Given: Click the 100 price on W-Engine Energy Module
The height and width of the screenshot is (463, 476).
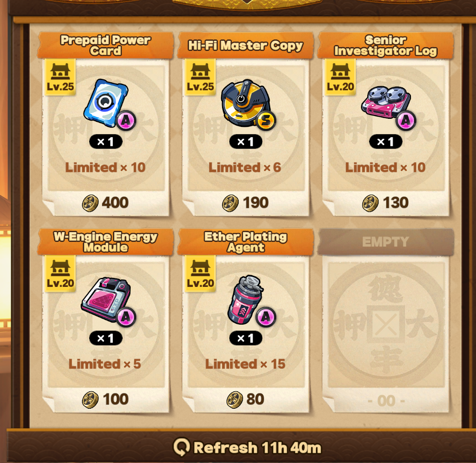Looking at the screenshot, I should (115, 399).
